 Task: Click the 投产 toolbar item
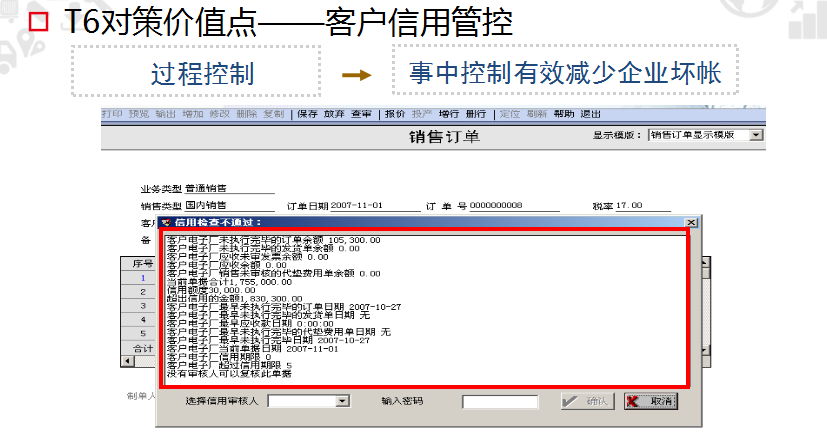coord(422,114)
